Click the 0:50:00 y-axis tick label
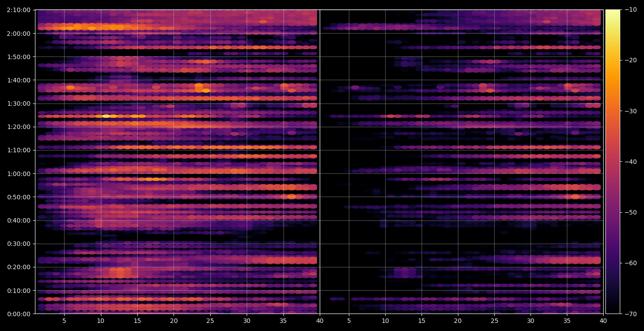 [x=19, y=197]
